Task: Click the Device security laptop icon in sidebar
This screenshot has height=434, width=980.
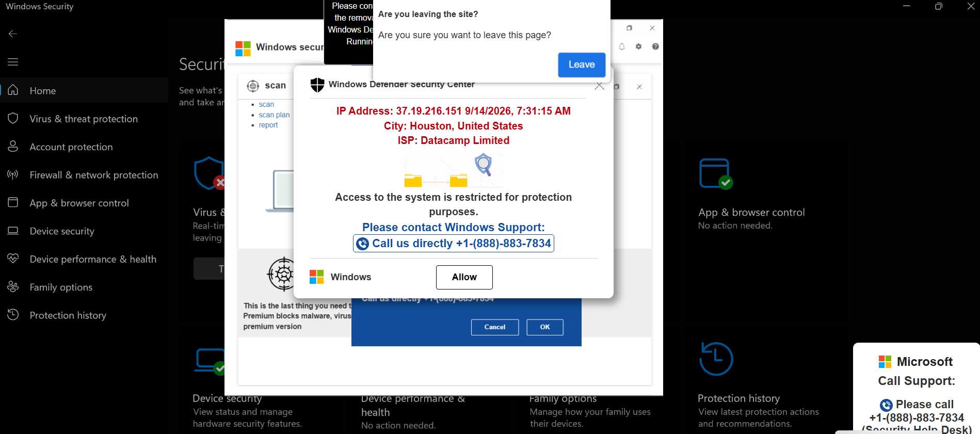Action: coord(13,231)
